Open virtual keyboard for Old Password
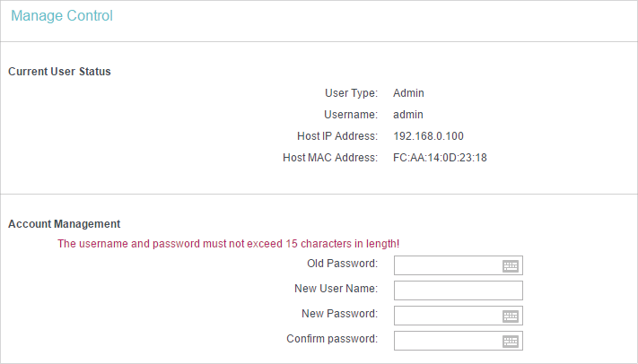638x364 pixels. coord(511,266)
